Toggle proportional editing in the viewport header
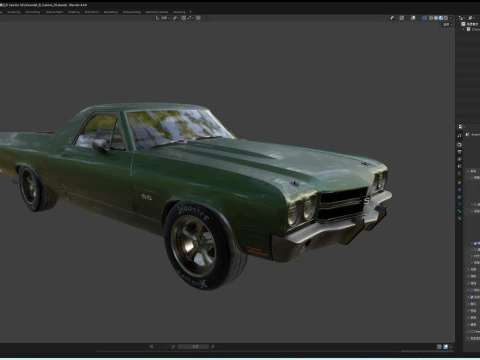480x360 pixels. pos(198,18)
